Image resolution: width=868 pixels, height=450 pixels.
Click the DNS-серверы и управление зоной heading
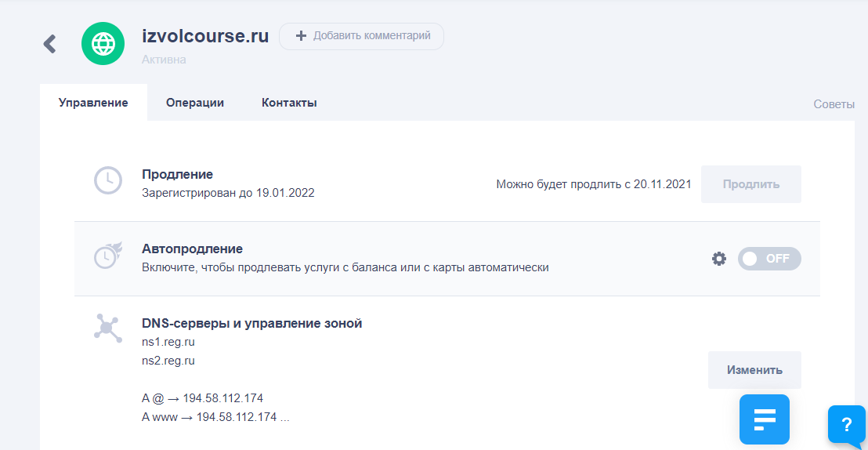[x=252, y=324]
